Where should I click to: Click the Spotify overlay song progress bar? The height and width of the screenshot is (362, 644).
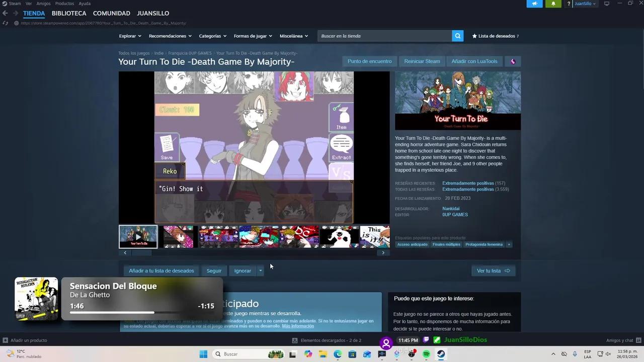tap(142, 313)
